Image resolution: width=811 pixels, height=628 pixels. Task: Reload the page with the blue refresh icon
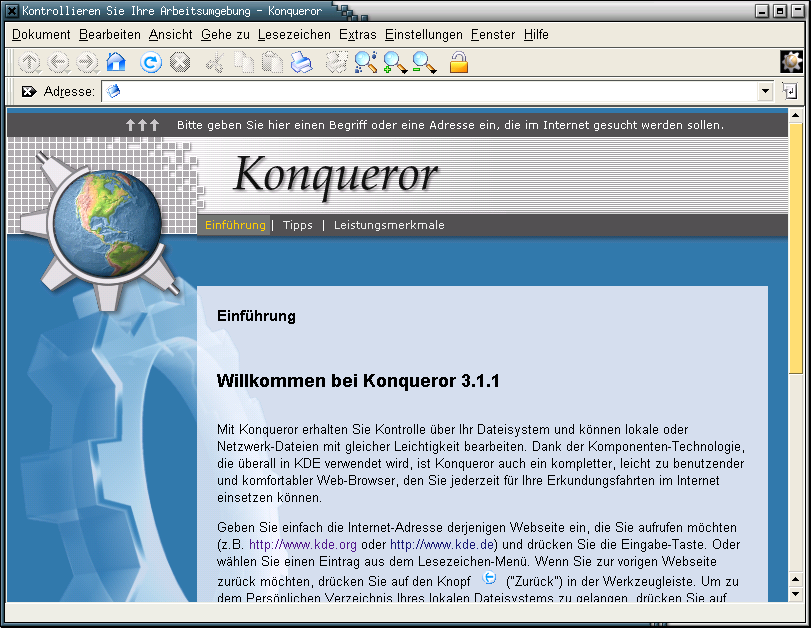click(x=151, y=63)
